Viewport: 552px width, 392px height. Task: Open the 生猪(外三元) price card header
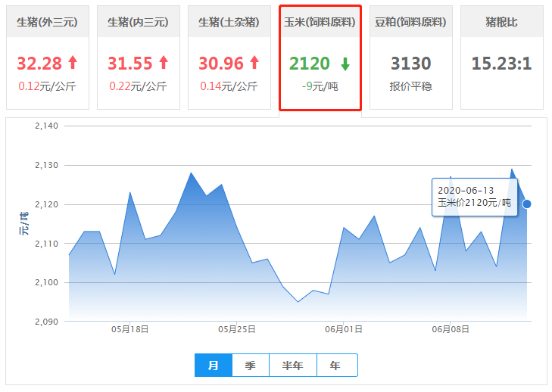click(48, 22)
